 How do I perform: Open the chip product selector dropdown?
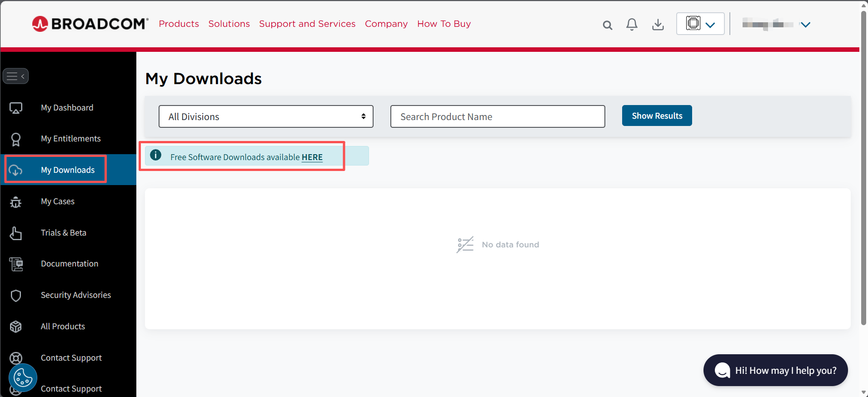click(700, 24)
